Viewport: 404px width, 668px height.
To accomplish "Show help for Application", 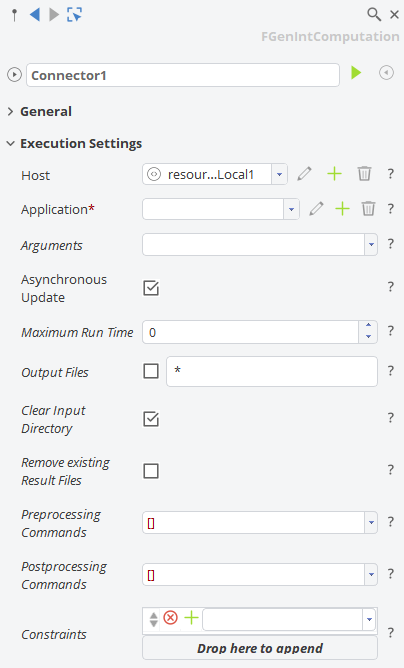I will click(x=390, y=209).
